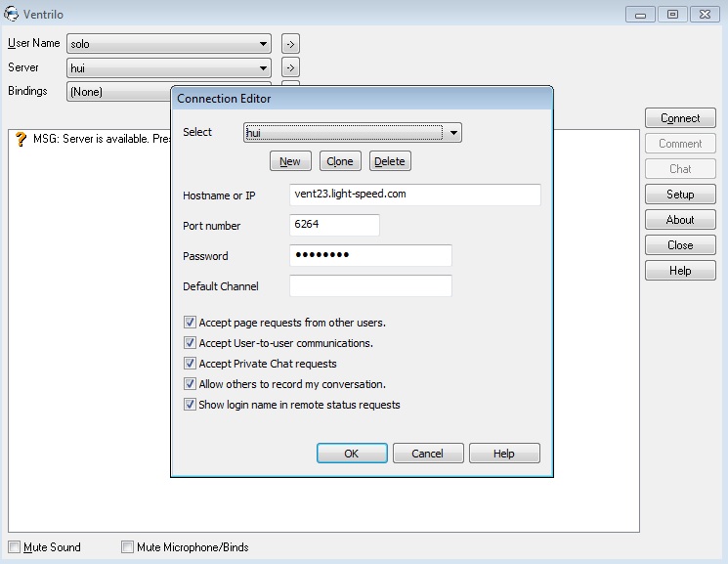This screenshot has width=728, height=564.
Task: Open Setup from the main window
Action: (680, 195)
